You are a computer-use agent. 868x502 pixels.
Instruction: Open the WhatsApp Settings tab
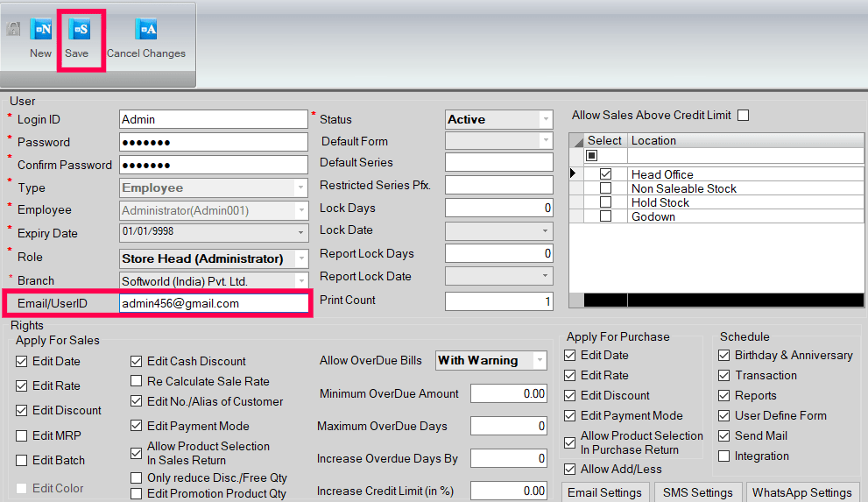tap(802, 492)
